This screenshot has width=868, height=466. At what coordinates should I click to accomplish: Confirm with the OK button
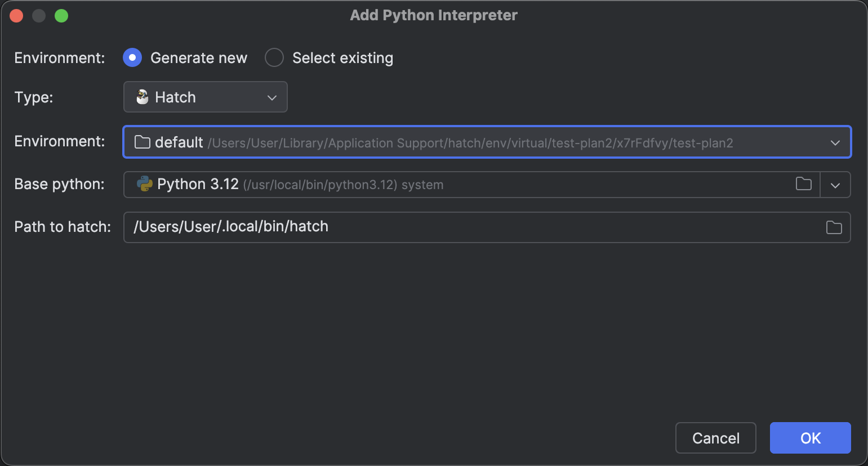[x=810, y=438]
